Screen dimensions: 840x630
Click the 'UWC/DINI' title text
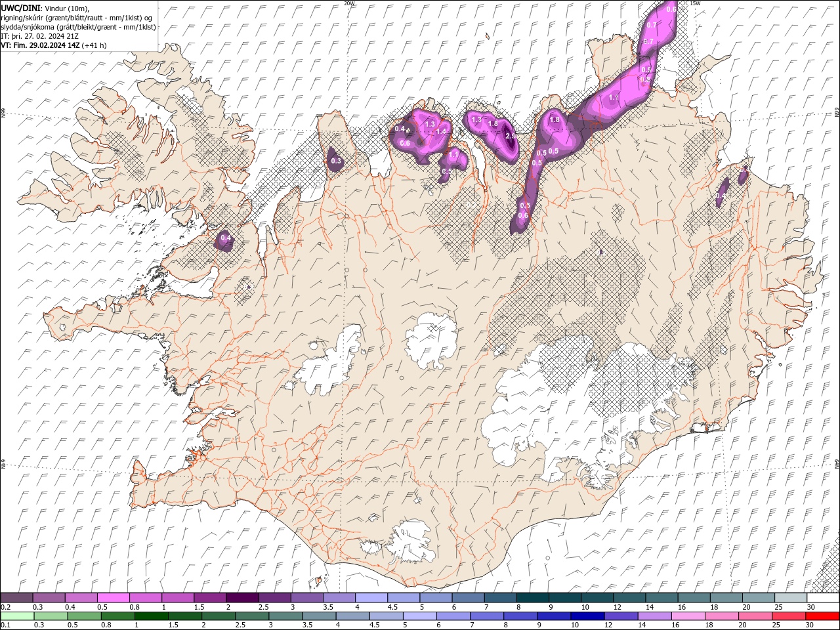[x=20, y=8]
